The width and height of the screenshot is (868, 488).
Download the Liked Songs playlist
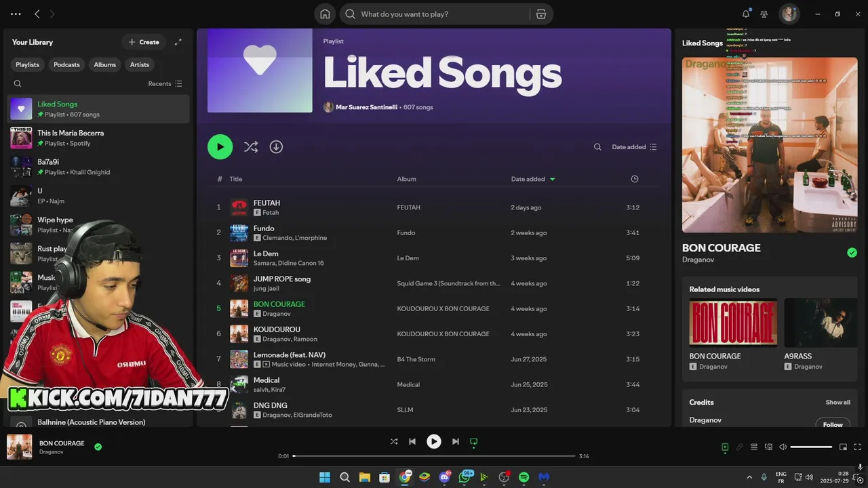click(x=276, y=146)
